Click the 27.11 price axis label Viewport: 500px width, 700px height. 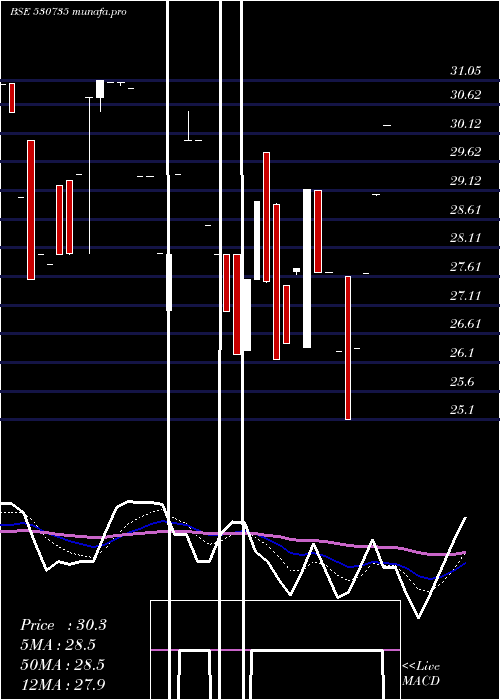pyautogui.click(x=465, y=296)
